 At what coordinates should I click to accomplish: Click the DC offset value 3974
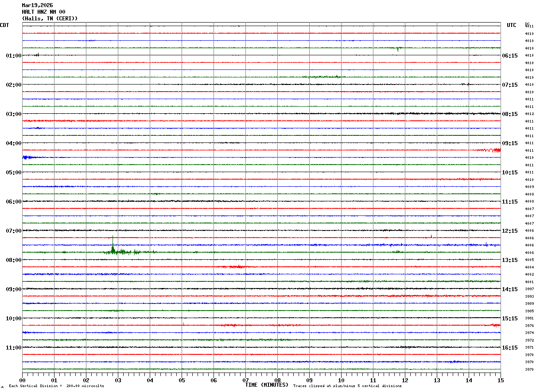pyautogui.click(x=529, y=333)
